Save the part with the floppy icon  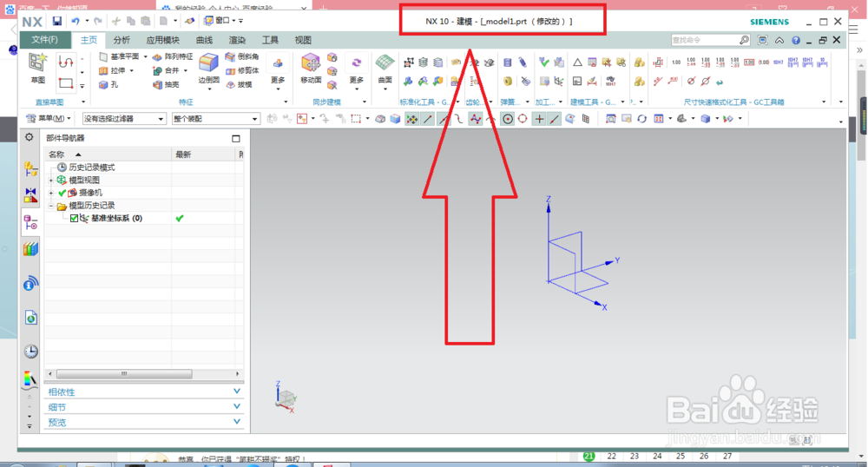click(57, 21)
